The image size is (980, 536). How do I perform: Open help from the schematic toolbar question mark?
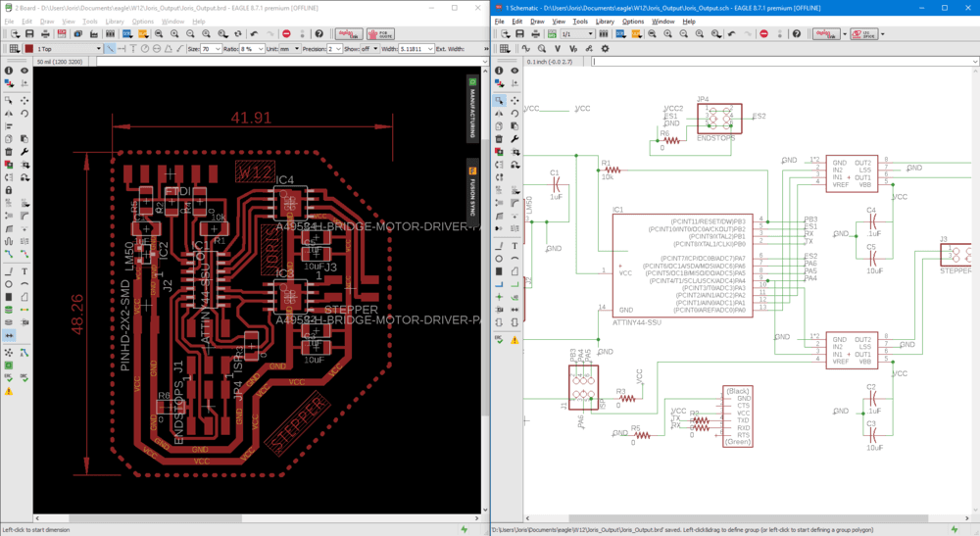[x=797, y=33]
